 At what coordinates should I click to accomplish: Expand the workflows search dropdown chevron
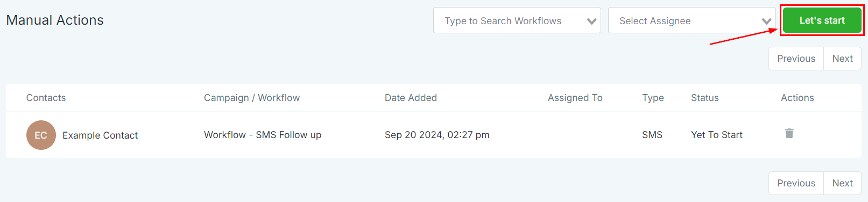tap(591, 21)
